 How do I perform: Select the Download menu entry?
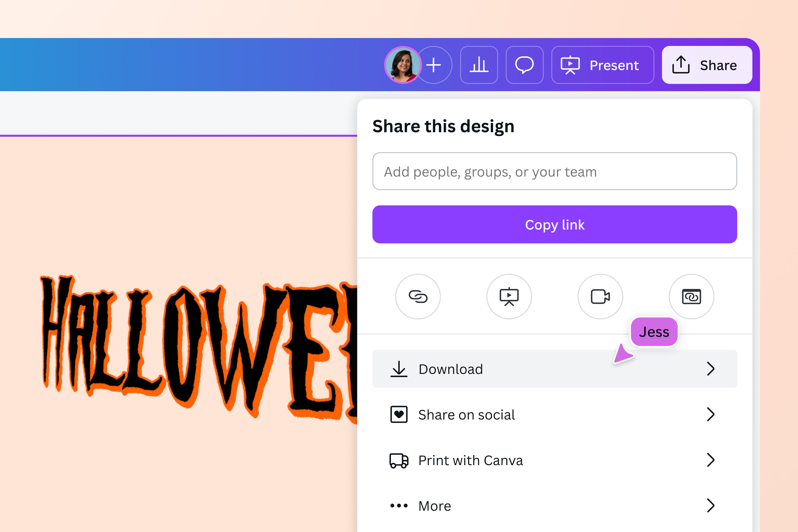451,369
